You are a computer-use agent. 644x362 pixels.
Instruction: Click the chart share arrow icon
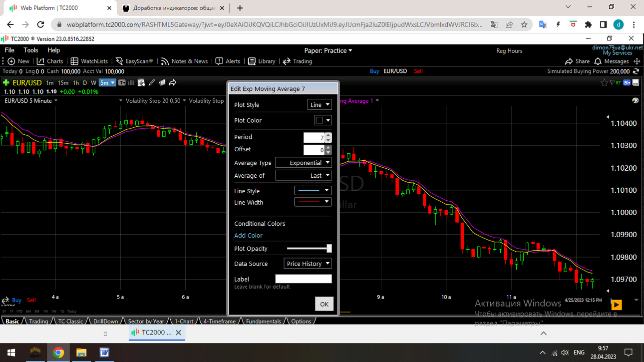click(173, 82)
